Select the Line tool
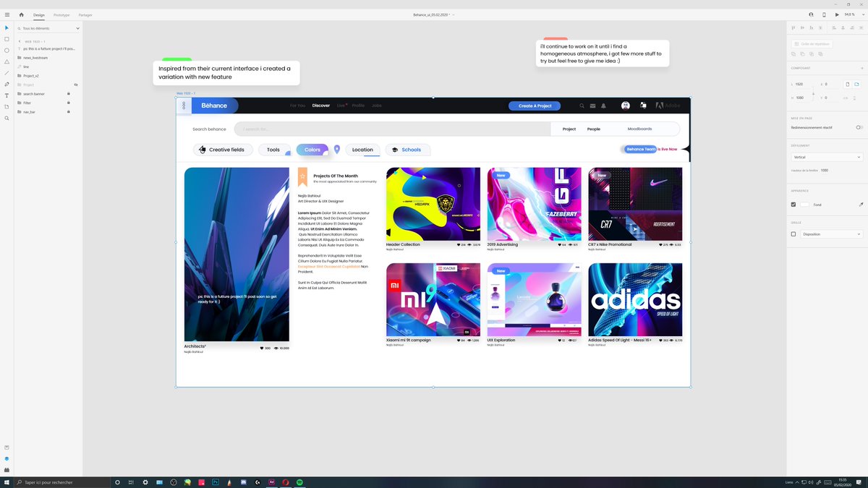868x488 pixels. click(7, 73)
